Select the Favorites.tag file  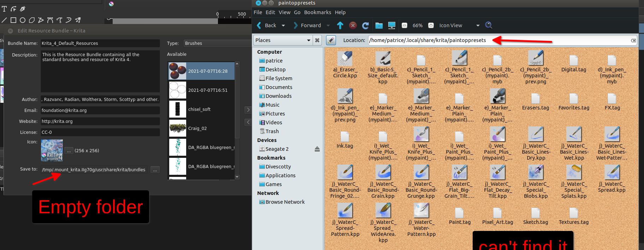point(574,102)
